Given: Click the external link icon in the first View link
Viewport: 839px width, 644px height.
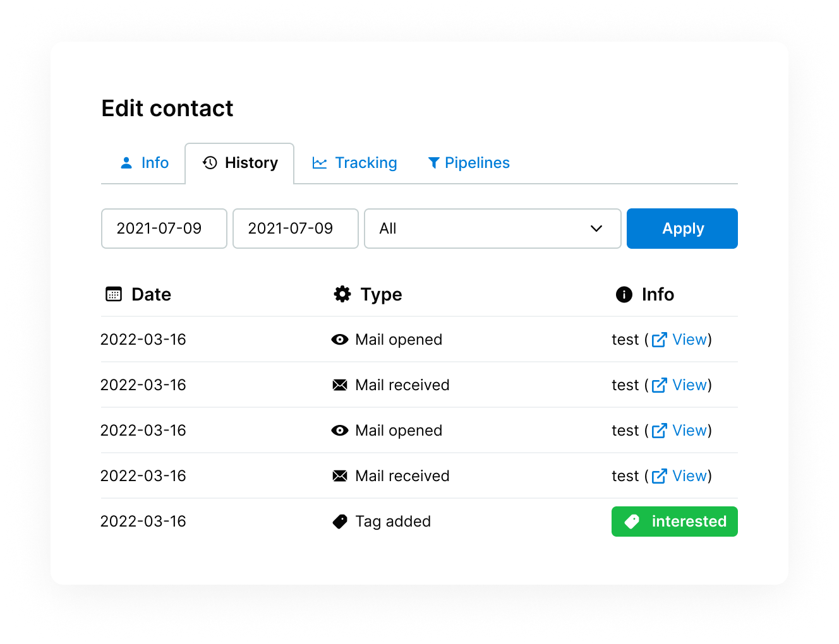Looking at the screenshot, I should tap(659, 340).
